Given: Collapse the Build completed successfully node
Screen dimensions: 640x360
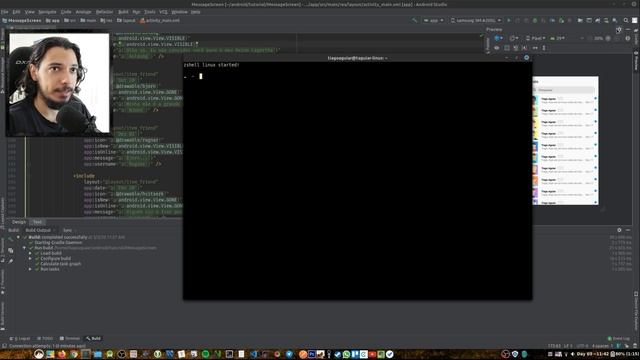Looking at the screenshot, I should [x=18, y=237].
